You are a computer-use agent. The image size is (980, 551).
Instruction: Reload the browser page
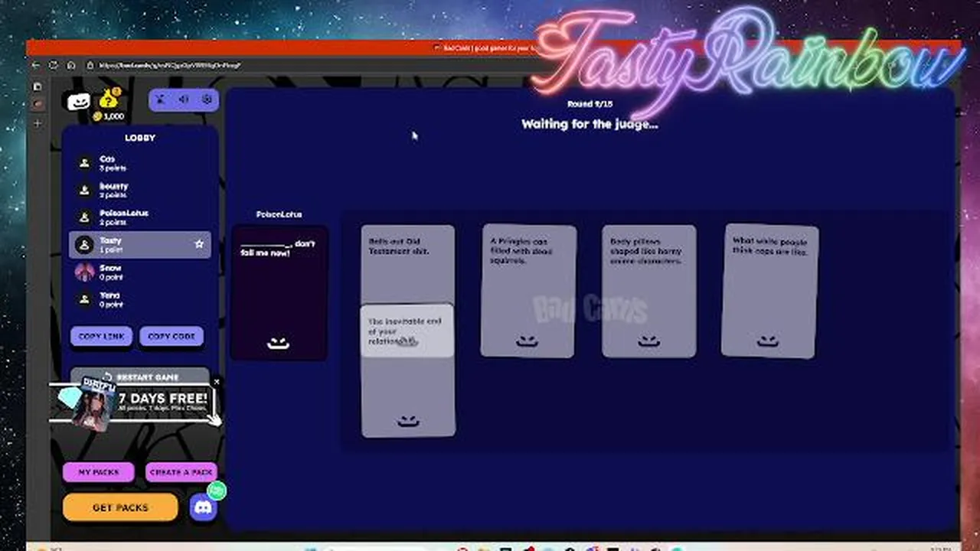[x=54, y=66]
